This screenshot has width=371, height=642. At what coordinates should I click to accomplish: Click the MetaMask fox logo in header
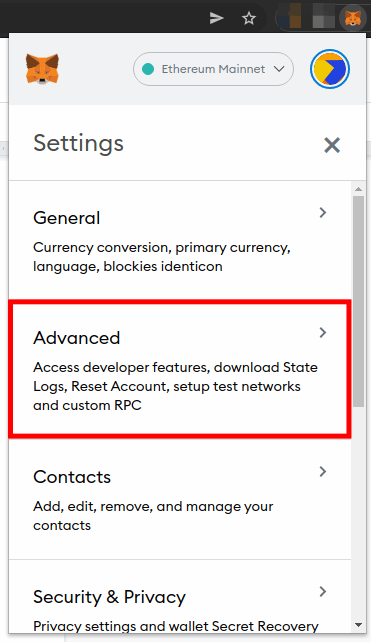[42, 69]
